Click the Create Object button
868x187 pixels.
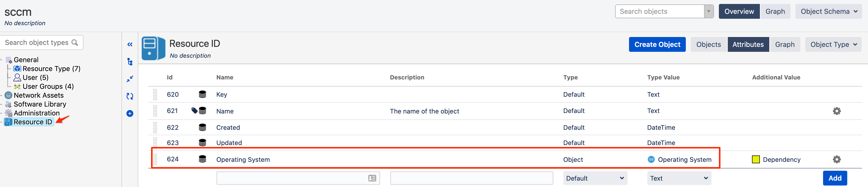pyautogui.click(x=657, y=44)
